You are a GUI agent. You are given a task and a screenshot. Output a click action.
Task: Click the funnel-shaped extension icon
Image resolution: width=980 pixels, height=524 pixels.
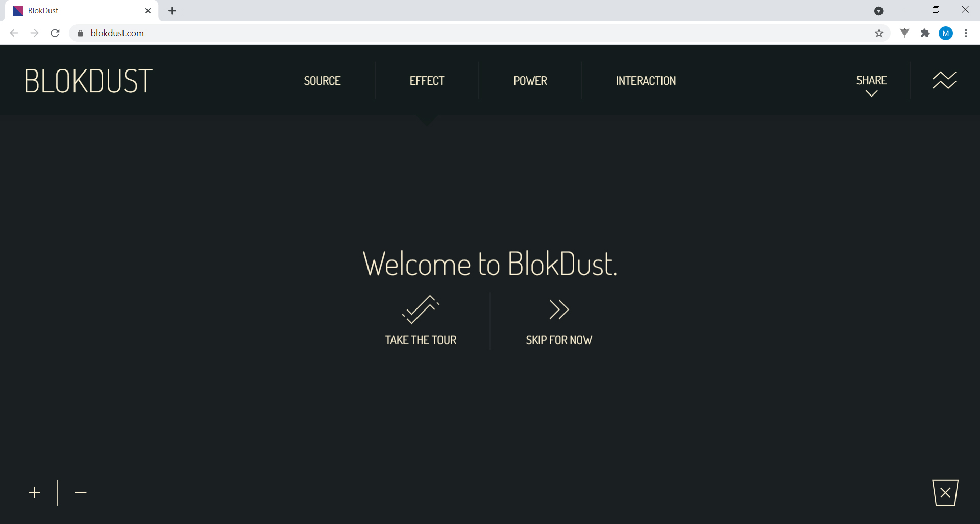[x=904, y=33]
